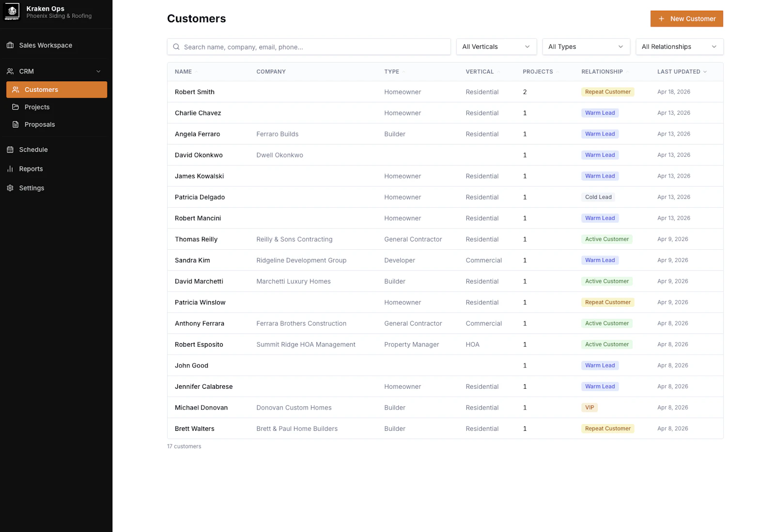The width and height of the screenshot is (775, 532).
Task: Click the plus icon on New Customer
Action: point(661,19)
